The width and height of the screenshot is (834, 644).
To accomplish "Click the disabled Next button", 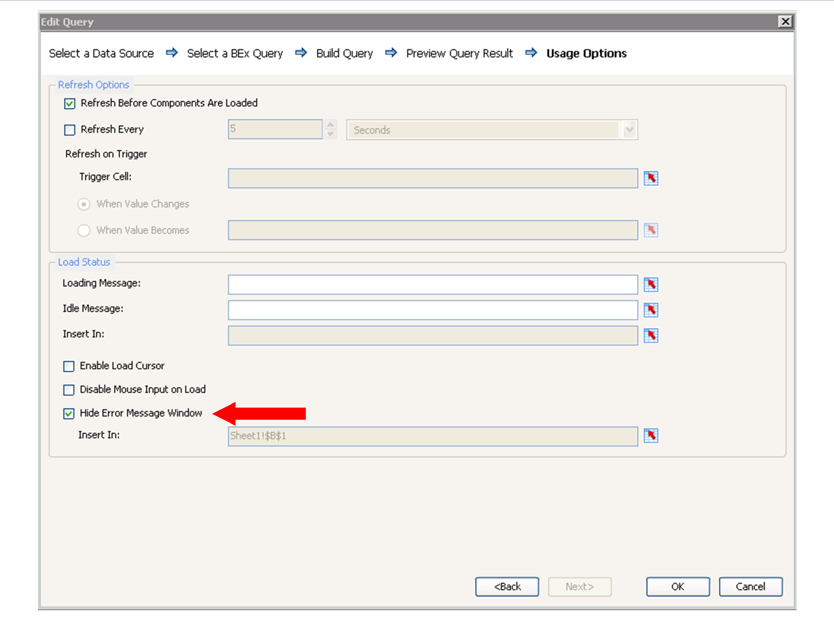I will [580, 587].
